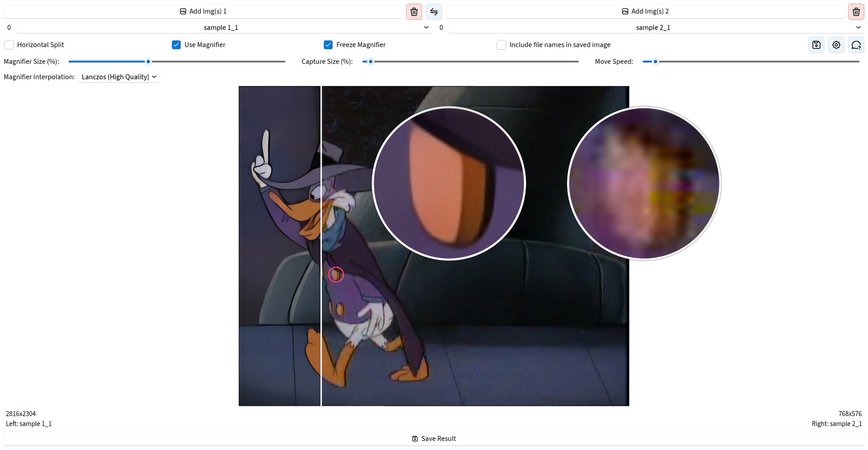Uncheck the Use Magnifier checkbox
Viewport: 868px width, 450px height.
[176, 45]
